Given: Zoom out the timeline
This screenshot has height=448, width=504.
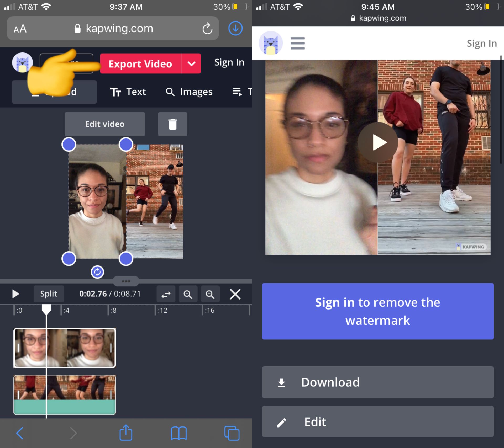Looking at the screenshot, I should click(x=188, y=294).
